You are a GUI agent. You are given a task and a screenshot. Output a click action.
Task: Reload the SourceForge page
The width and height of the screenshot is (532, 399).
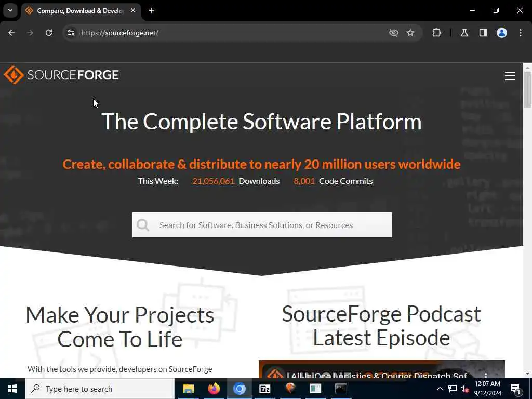tap(49, 33)
